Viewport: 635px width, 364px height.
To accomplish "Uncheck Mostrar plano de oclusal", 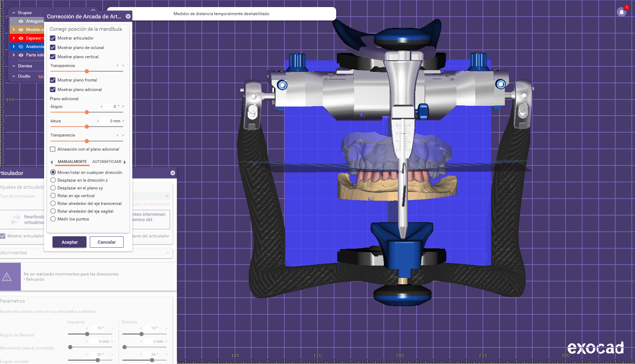I will 53,48.
